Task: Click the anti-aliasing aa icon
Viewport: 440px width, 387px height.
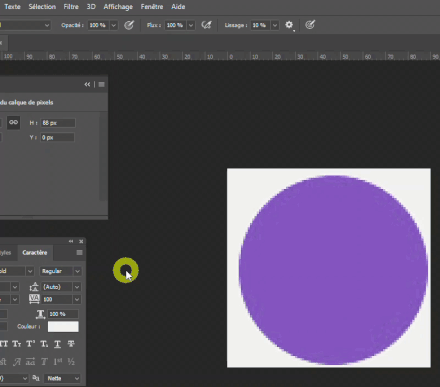Action: click(36, 378)
